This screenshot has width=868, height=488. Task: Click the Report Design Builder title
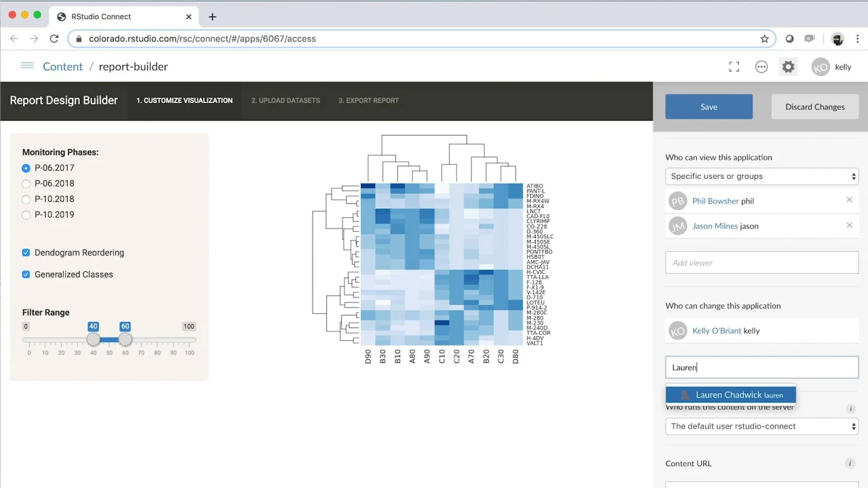(x=64, y=100)
